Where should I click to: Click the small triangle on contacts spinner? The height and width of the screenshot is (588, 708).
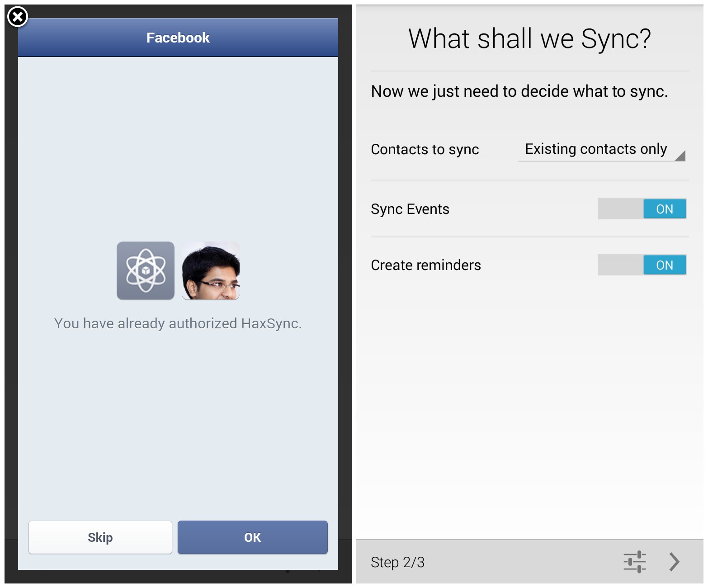coord(680,156)
